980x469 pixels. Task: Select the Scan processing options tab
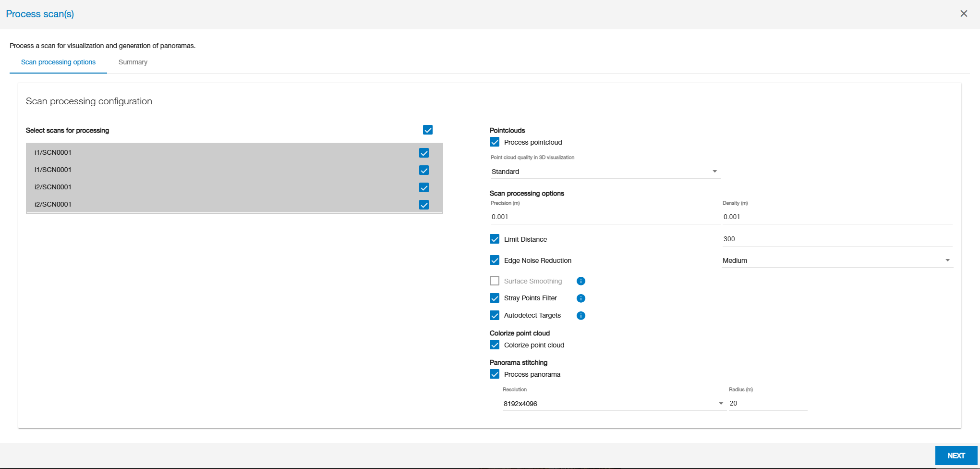point(58,62)
